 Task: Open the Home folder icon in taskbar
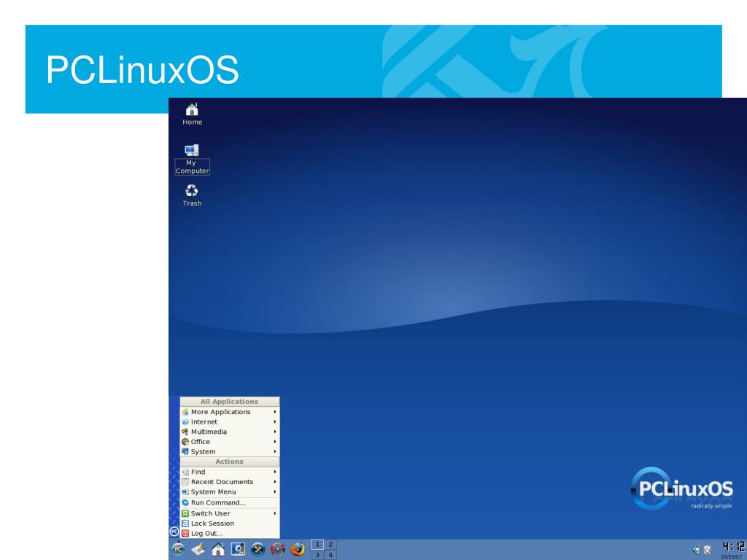[x=218, y=550]
